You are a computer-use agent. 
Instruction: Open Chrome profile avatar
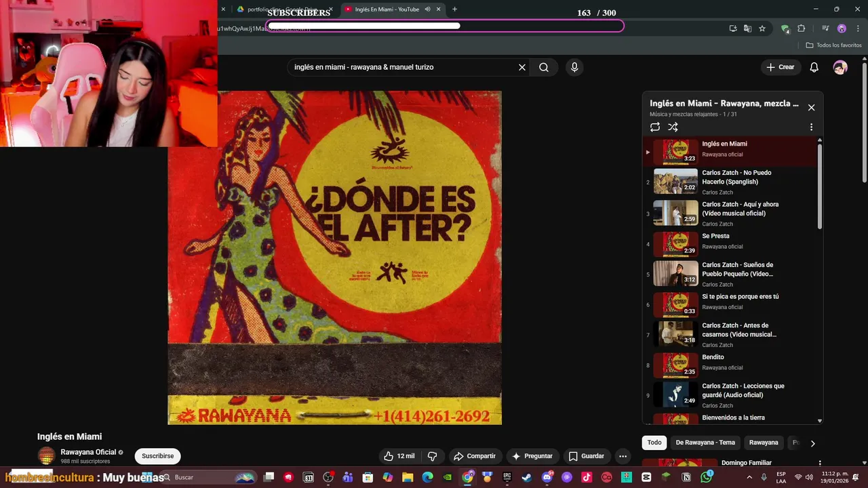842,28
